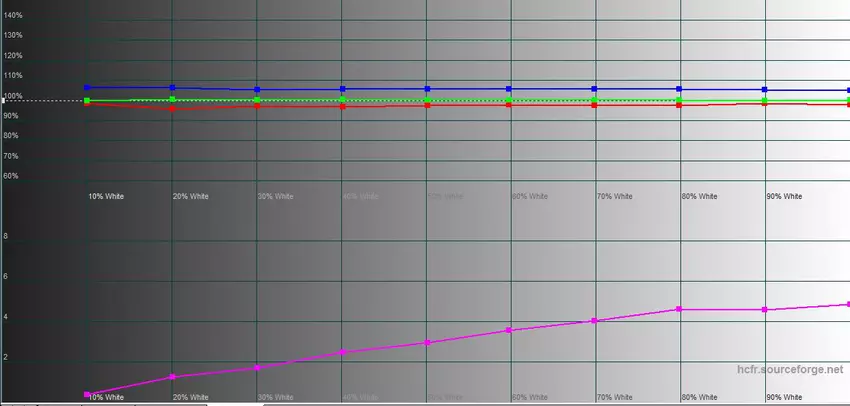Select the magenta point at 30% White
The image size is (850, 406).
pyautogui.click(x=258, y=368)
